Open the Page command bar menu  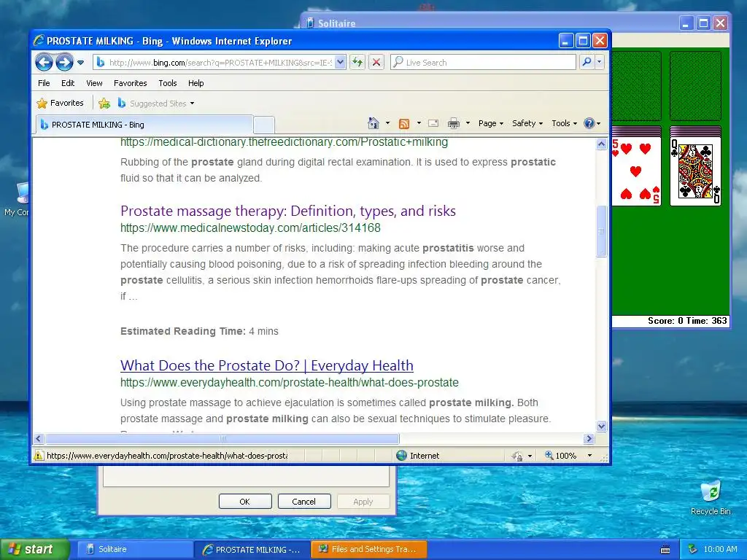491,123
